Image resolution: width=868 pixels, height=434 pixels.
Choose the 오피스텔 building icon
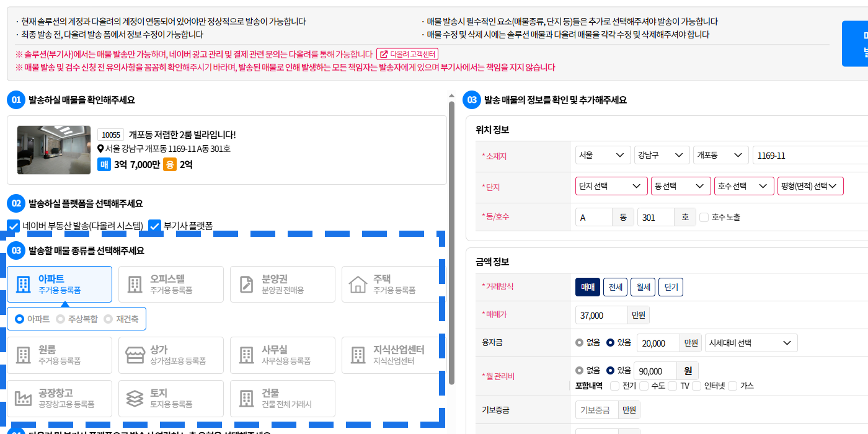(x=135, y=285)
